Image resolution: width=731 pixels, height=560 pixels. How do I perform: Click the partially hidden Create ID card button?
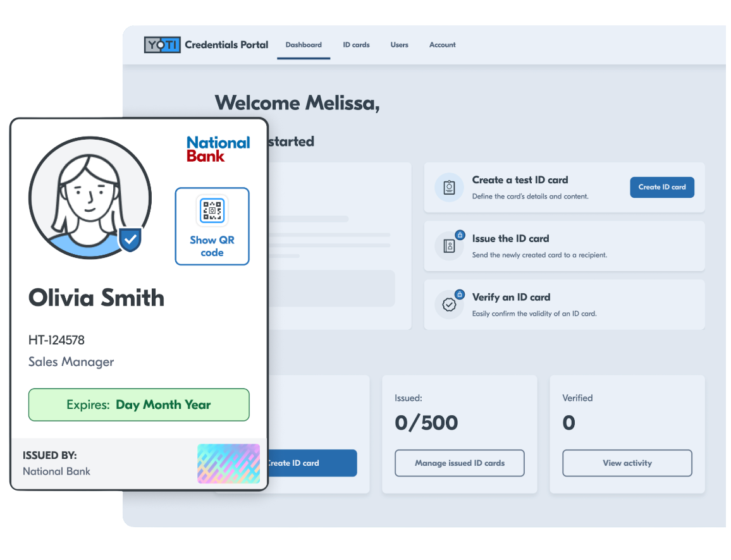point(312,463)
